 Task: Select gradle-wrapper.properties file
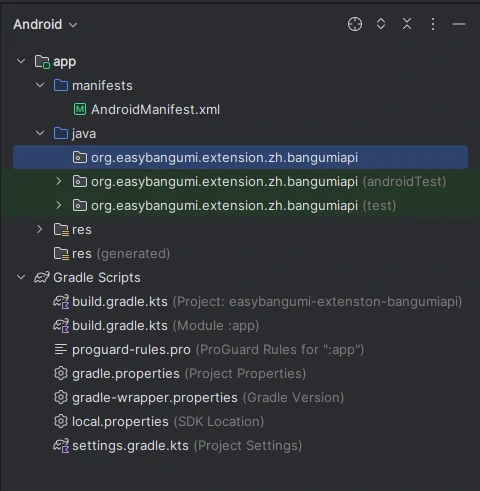[x=199, y=397]
